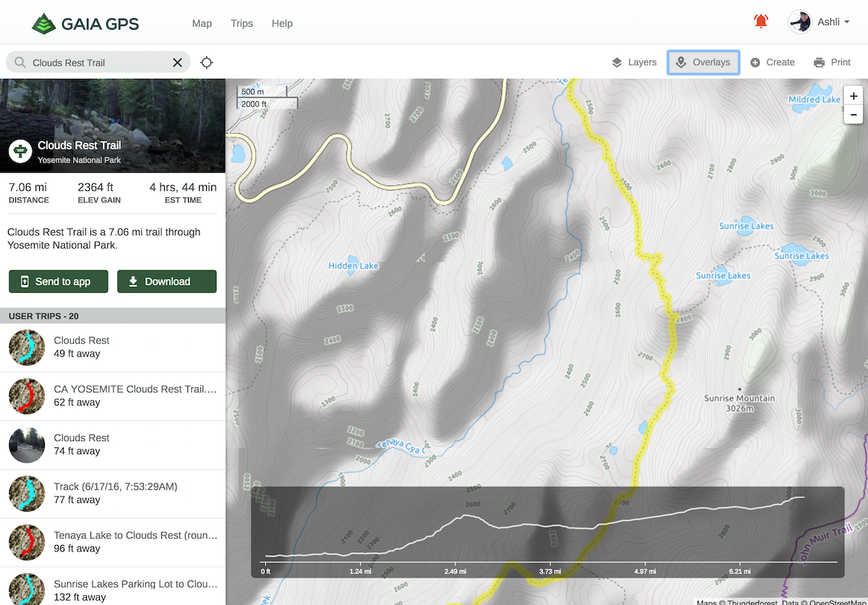This screenshot has width=868, height=605.
Task: Open the Trips menu item
Action: pos(242,23)
